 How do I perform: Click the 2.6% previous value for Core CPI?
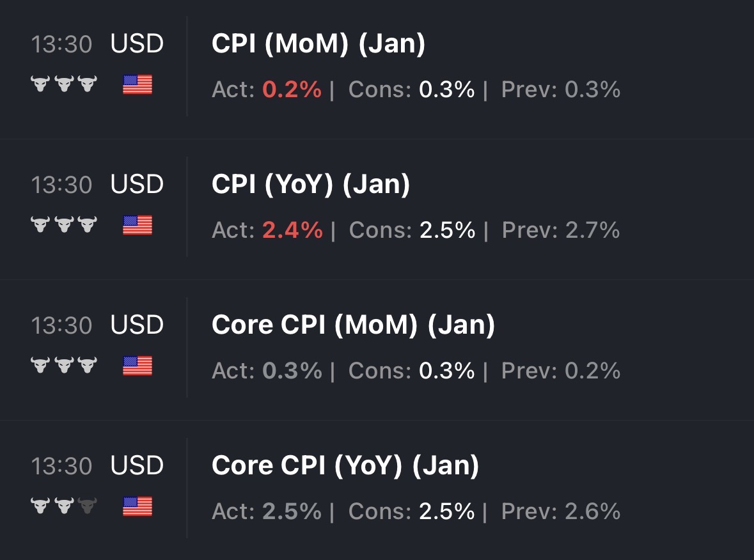pyautogui.click(x=592, y=512)
